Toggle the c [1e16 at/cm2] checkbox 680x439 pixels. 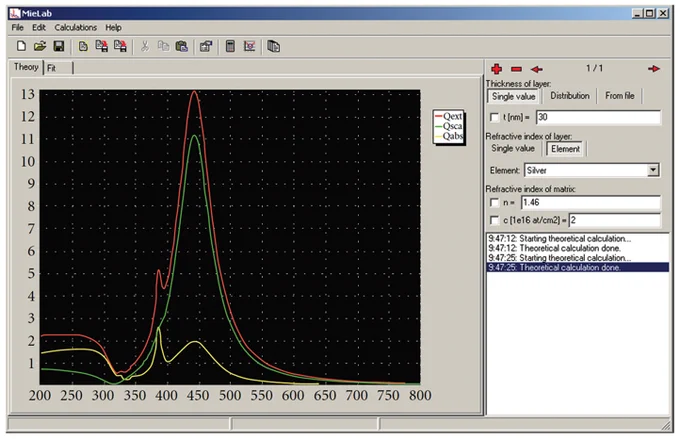[494, 220]
